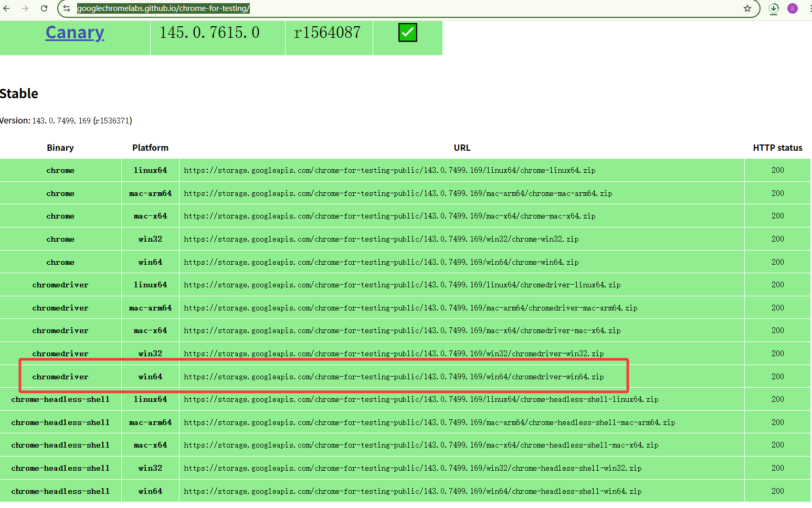
Task: Select Stable version 143.0.7499.169 text
Action: click(61, 121)
